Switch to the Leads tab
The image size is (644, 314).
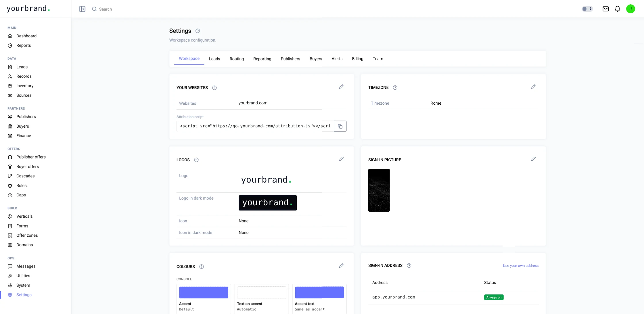tap(214, 59)
